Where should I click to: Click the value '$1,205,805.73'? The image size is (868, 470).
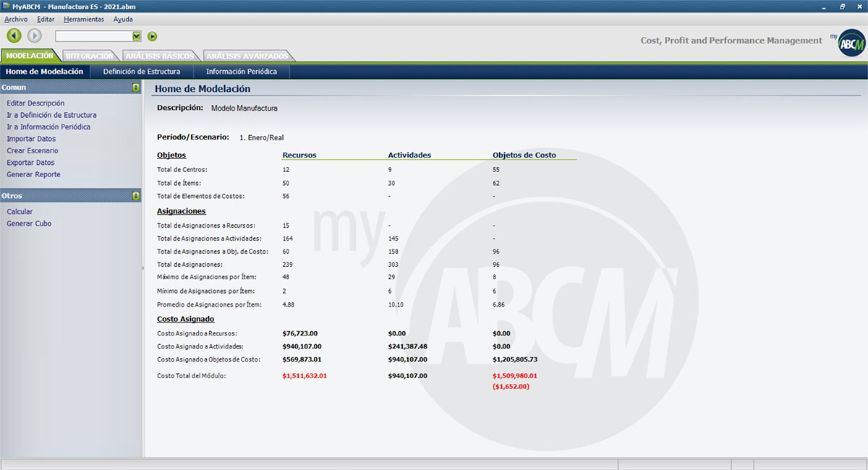click(x=515, y=359)
